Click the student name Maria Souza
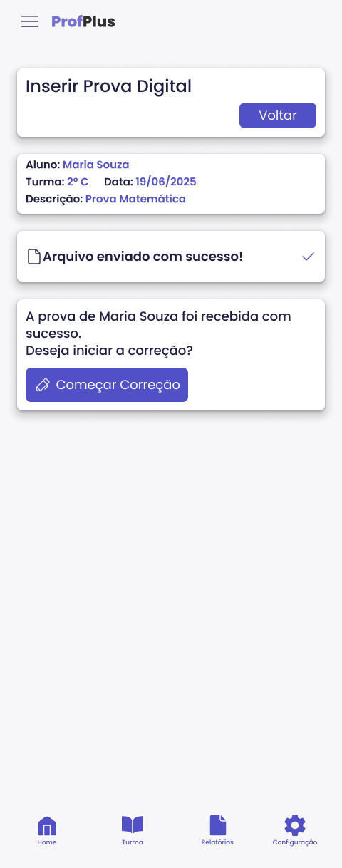This screenshot has width=342, height=868. pyautogui.click(x=96, y=165)
